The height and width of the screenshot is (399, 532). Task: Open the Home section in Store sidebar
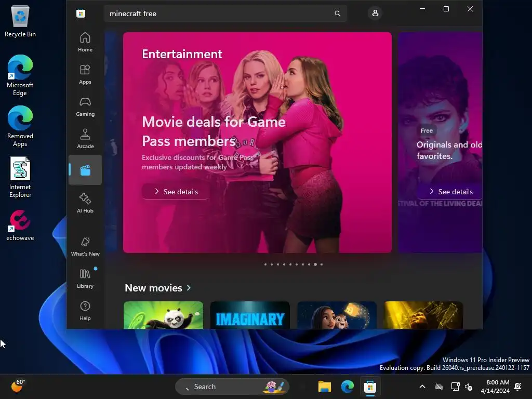click(x=85, y=42)
